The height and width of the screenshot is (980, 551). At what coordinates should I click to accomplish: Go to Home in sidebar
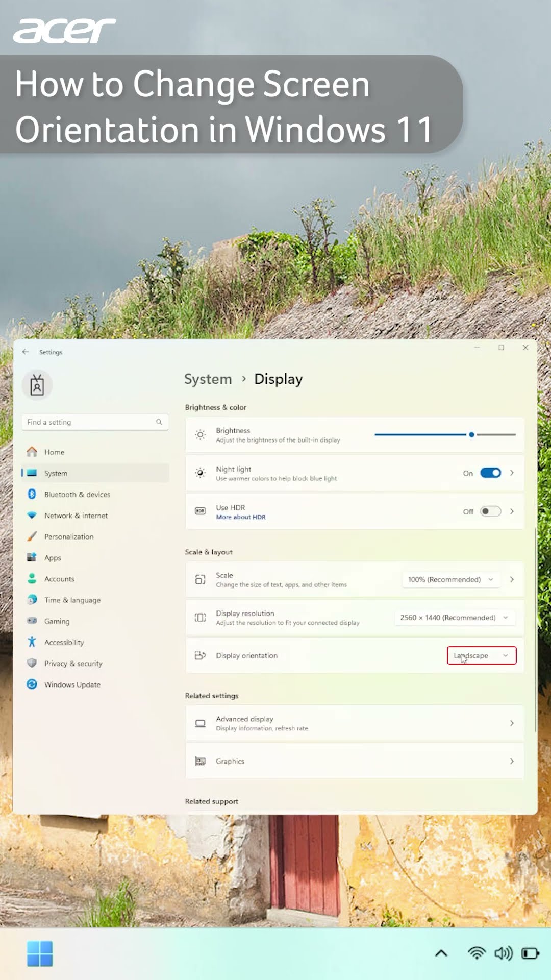[x=95, y=452]
